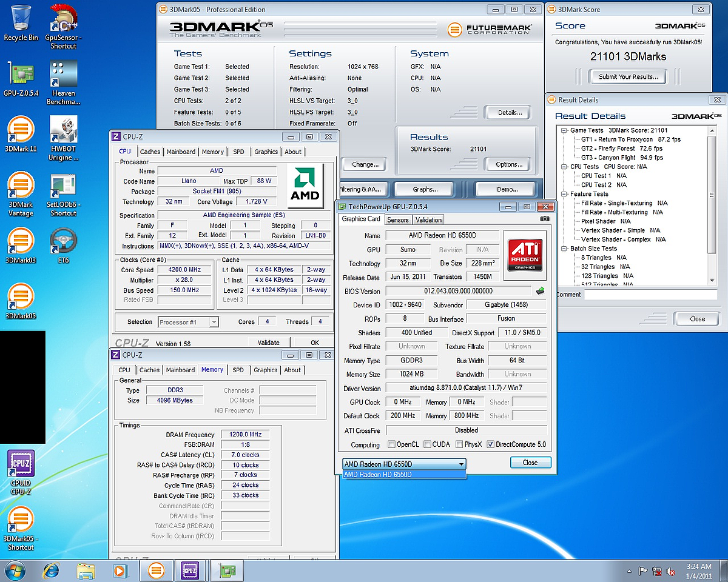Viewport: 728px width, 582px height.
Task: Switch to GPU-Z via its taskbar button
Action: (x=227, y=571)
